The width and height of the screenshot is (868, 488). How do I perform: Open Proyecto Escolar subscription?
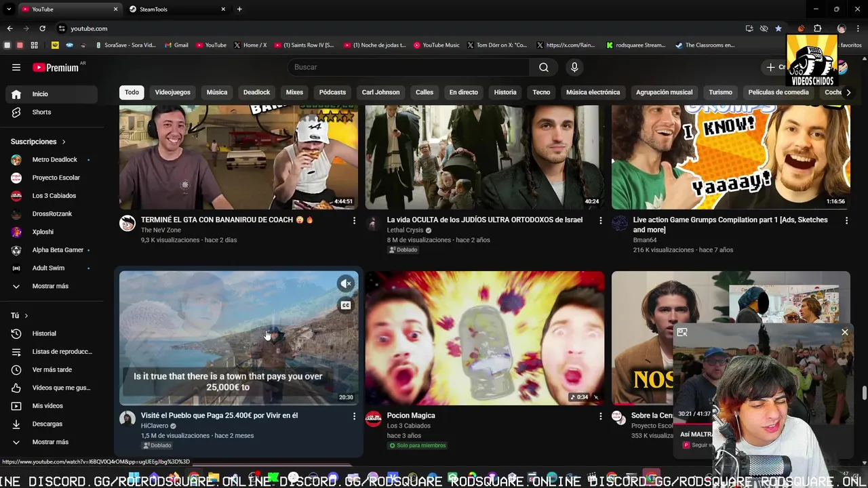click(51, 178)
